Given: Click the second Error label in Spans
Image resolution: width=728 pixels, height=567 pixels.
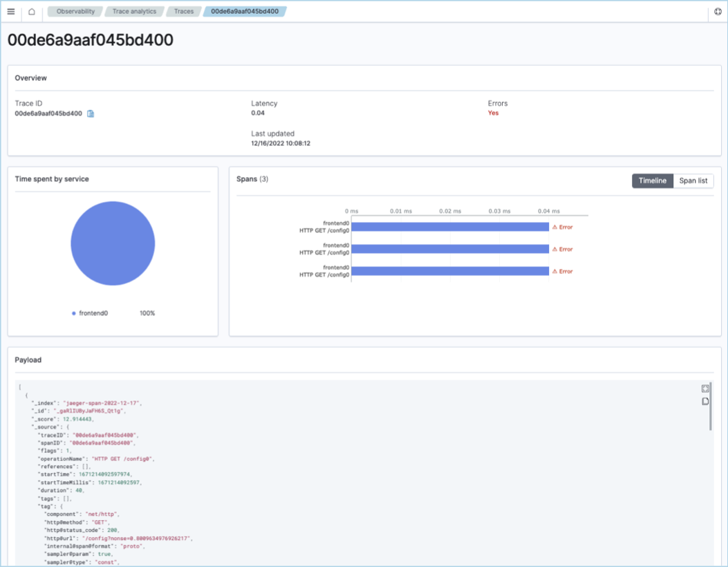Looking at the screenshot, I should pyautogui.click(x=564, y=248).
